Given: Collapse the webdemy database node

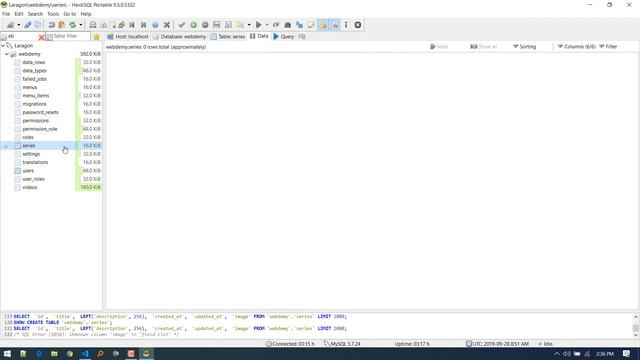Looking at the screenshot, I should point(7,54).
